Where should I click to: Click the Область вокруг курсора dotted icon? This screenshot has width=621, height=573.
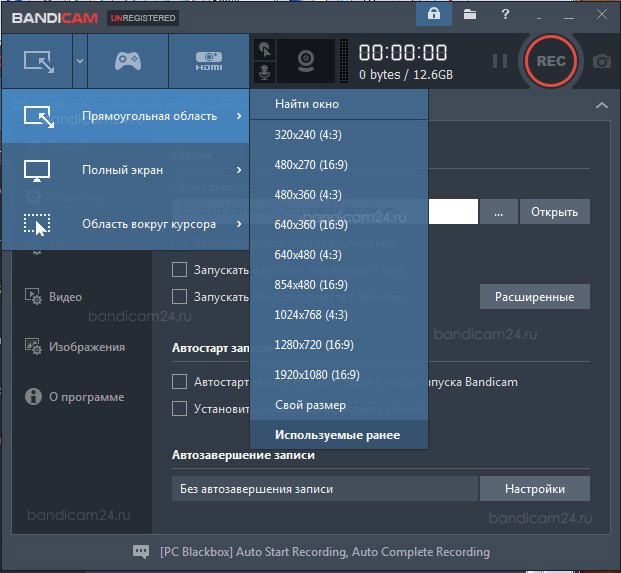tap(37, 225)
